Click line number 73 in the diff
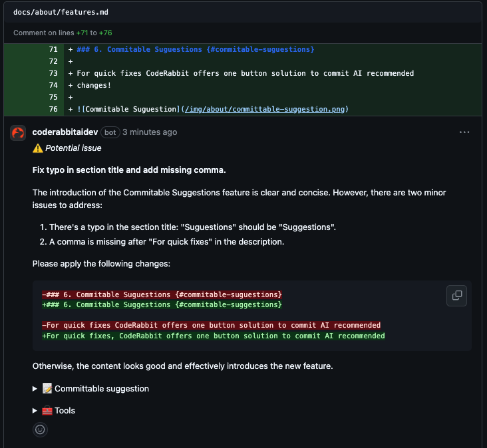The width and height of the screenshot is (487, 448). coord(53,73)
